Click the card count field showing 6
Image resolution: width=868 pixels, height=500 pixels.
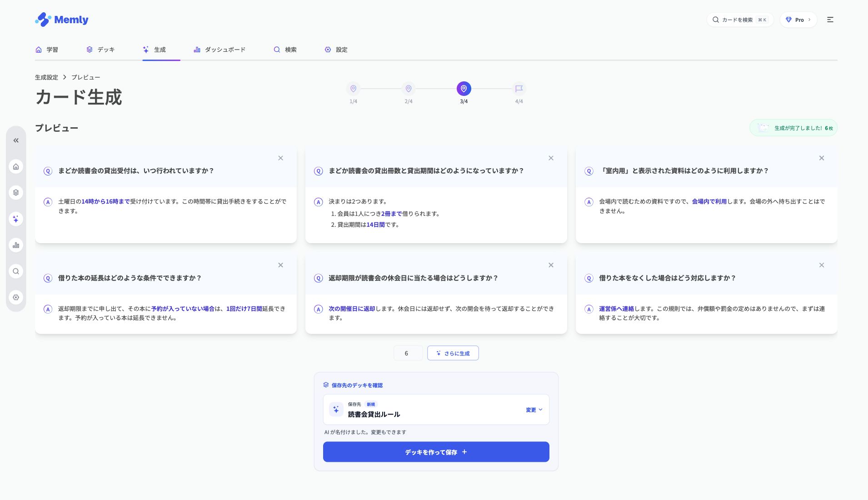[x=408, y=353]
